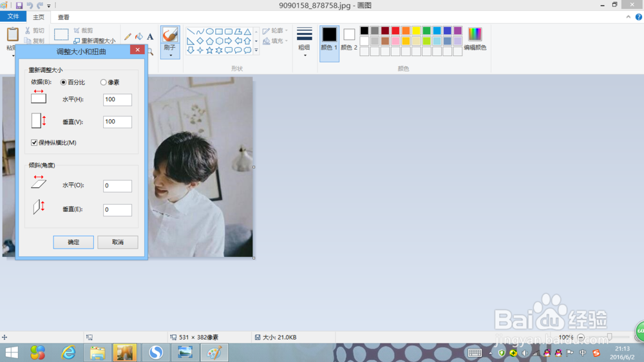Open File Explorer from the taskbar
The image size is (644, 362).
tap(97, 352)
